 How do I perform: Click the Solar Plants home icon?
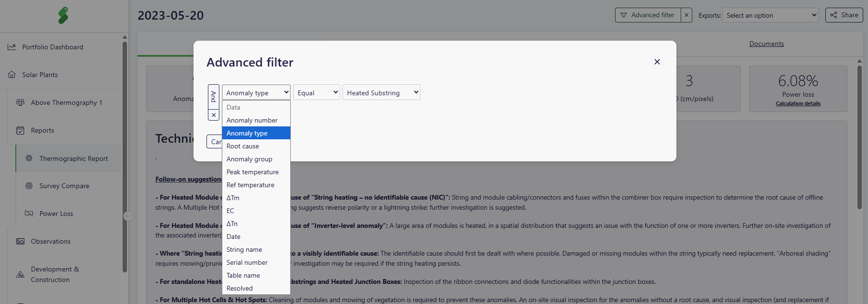tap(12, 75)
